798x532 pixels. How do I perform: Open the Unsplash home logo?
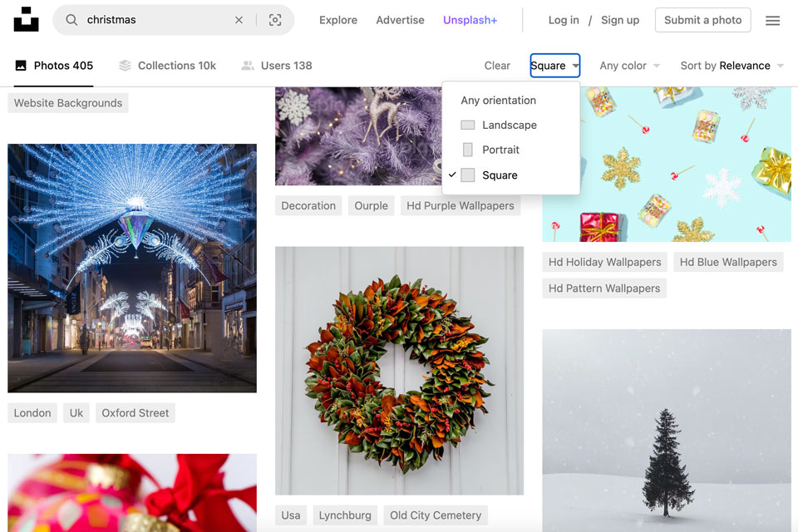[26, 19]
